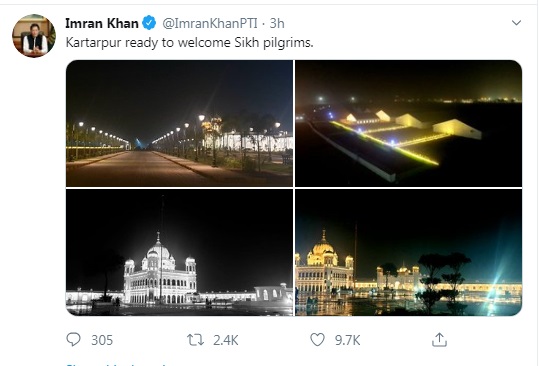Click the 2.4K retweets count
539x366 pixels.
click(226, 340)
